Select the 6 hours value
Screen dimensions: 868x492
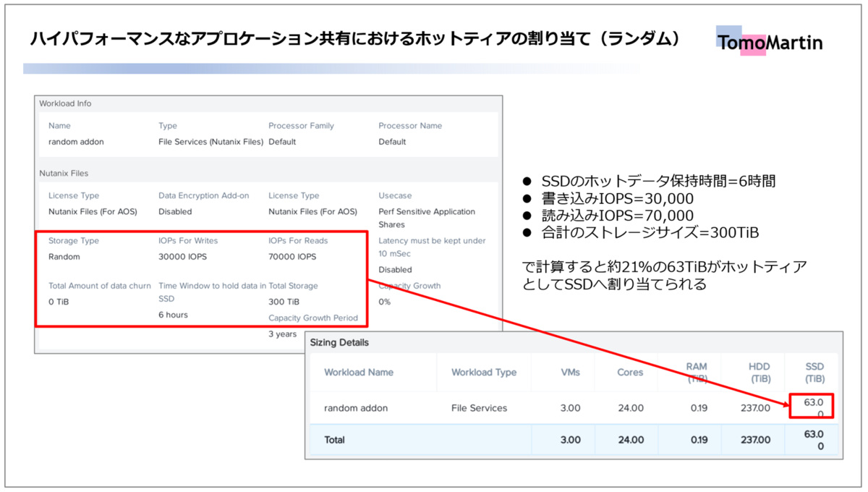[173, 315]
